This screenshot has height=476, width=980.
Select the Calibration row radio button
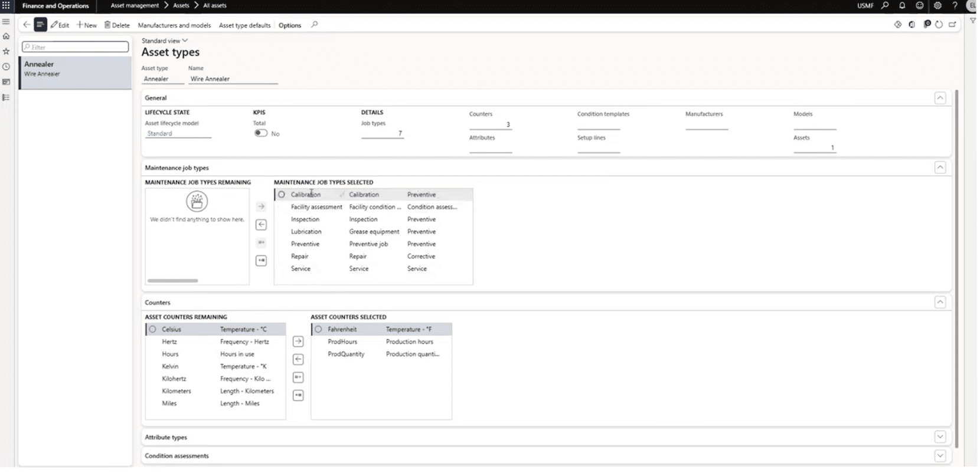click(x=282, y=195)
